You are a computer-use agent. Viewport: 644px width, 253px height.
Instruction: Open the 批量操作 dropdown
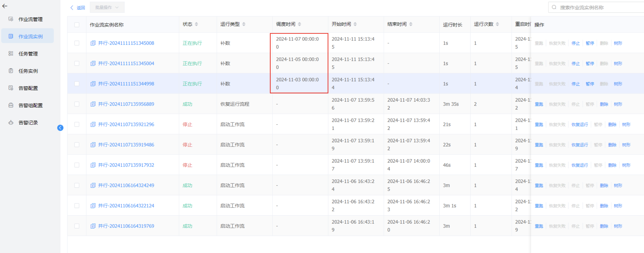107,7
